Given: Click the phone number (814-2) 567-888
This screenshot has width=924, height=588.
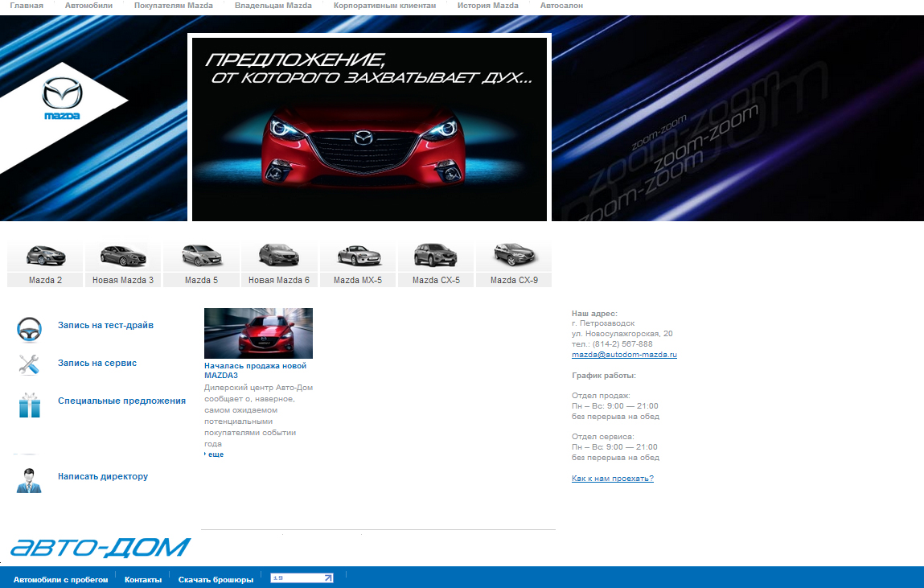Looking at the screenshot, I should [622, 344].
